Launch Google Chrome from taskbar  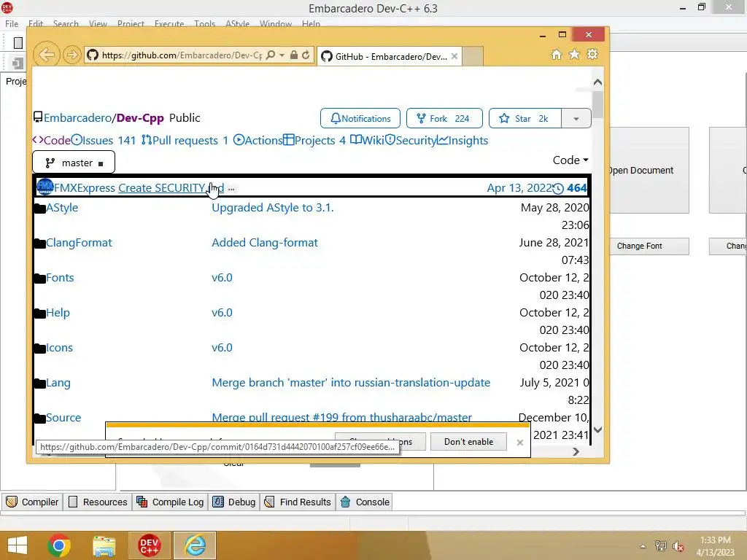59,545
